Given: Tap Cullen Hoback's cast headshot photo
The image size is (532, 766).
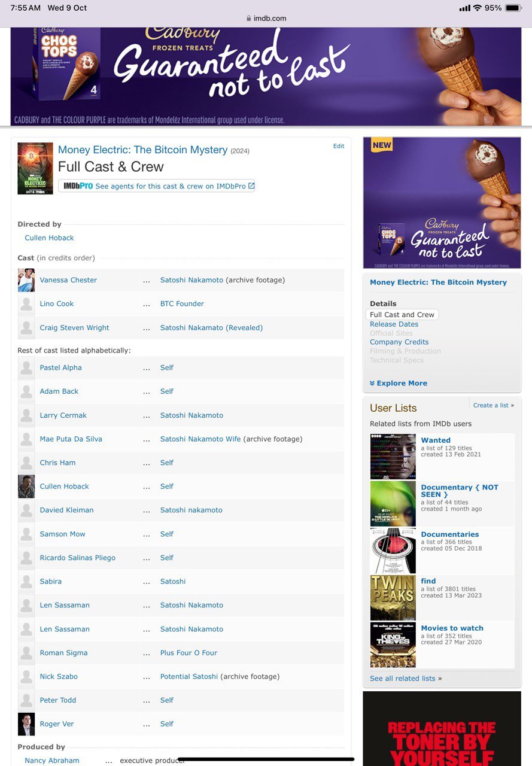Looking at the screenshot, I should (x=26, y=487).
